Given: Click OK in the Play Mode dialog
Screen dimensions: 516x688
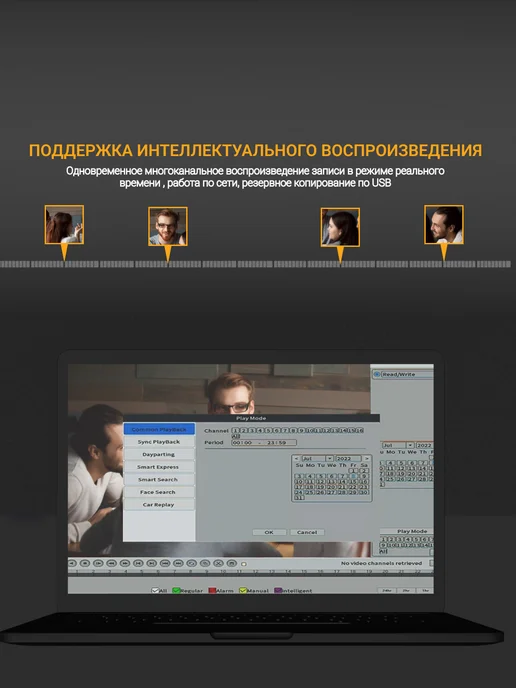Looking at the screenshot, I should pyautogui.click(x=269, y=532).
